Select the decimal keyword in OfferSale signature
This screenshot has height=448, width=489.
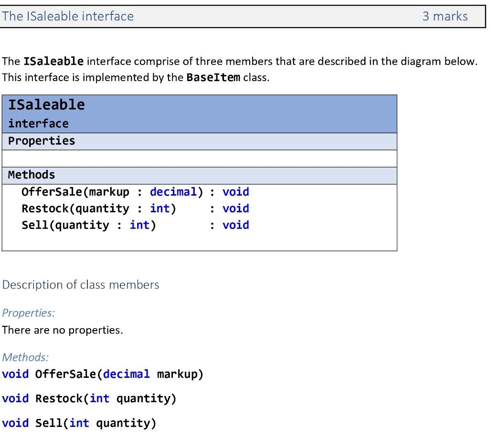click(x=173, y=192)
